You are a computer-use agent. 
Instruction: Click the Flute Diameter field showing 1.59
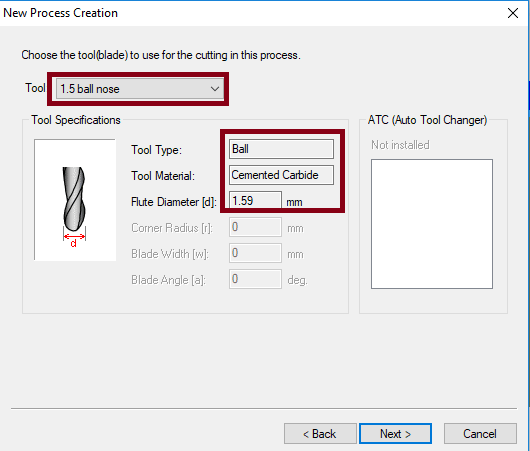tap(255, 200)
